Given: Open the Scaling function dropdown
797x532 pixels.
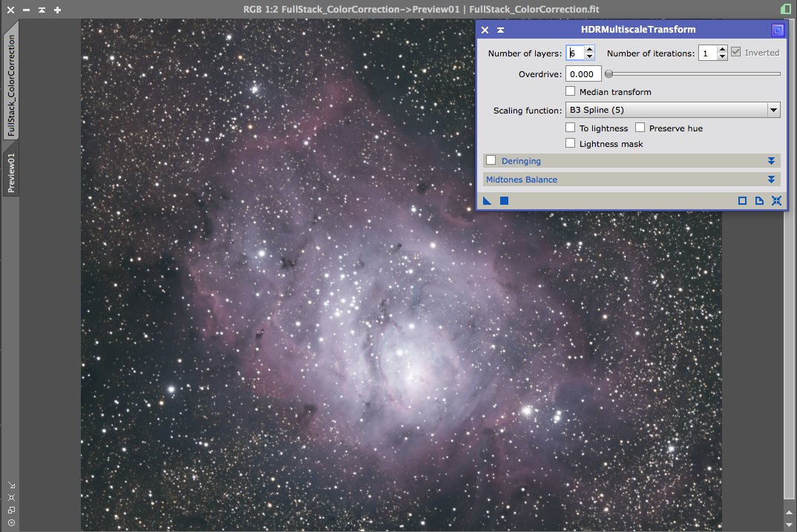Looking at the screenshot, I should (x=773, y=110).
